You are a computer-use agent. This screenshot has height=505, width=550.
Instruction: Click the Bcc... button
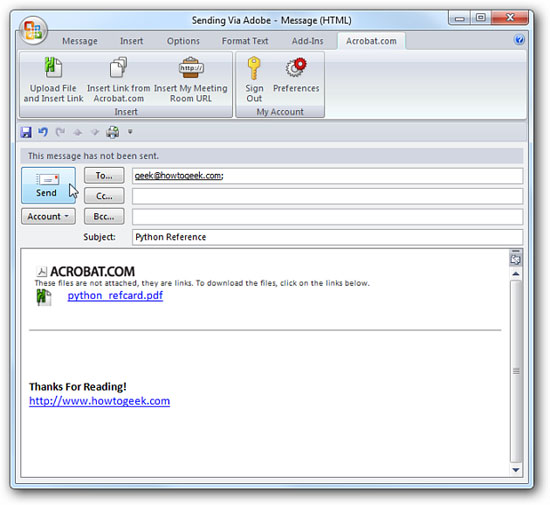click(x=104, y=216)
